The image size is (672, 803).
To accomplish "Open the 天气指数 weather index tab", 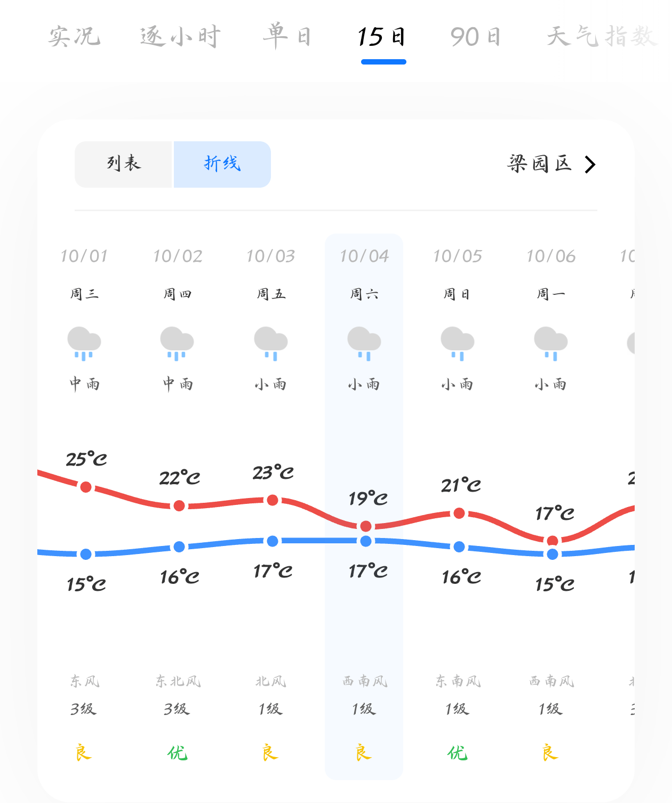I will [602, 37].
